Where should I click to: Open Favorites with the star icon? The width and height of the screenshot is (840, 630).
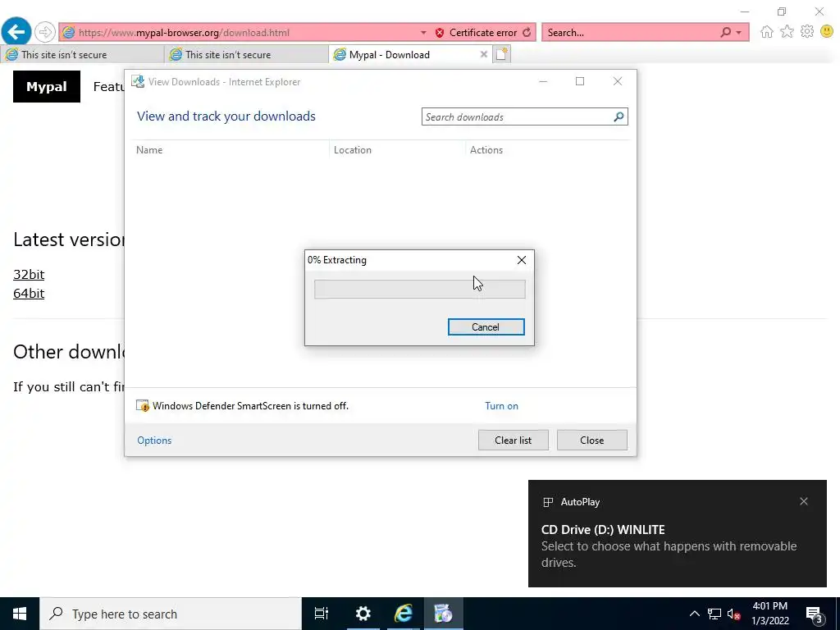[x=787, y=32]
